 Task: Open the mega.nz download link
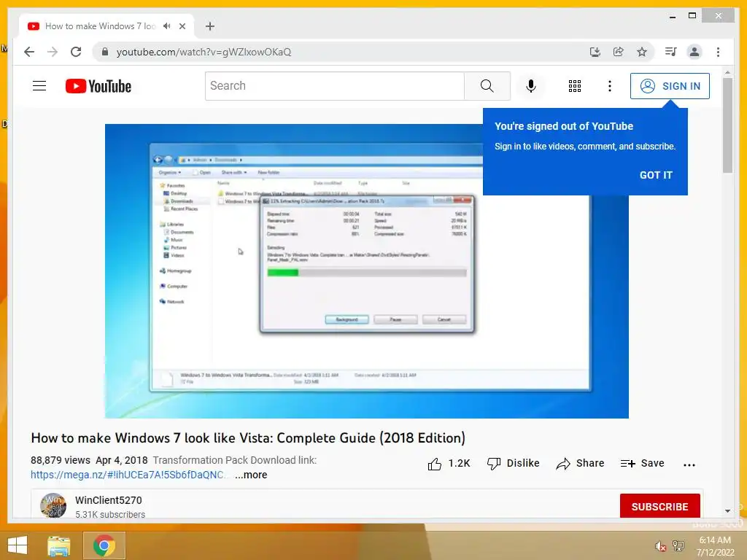click(x=128, y=475)
